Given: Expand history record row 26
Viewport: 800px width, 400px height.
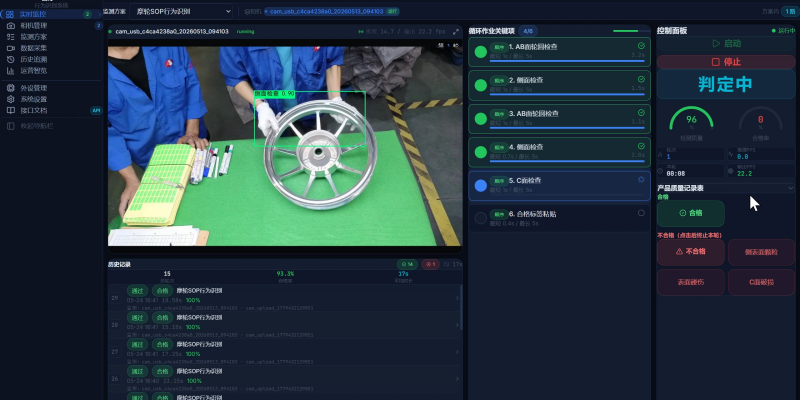Looking at the screenshot, I should coord(457,379).
